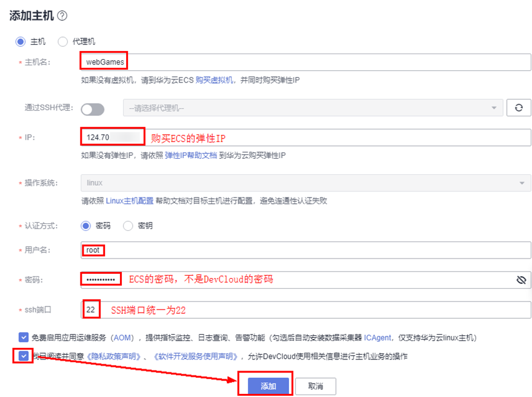
Task: Select the 代理机 radio option
Action: click(x=63, y=41)
